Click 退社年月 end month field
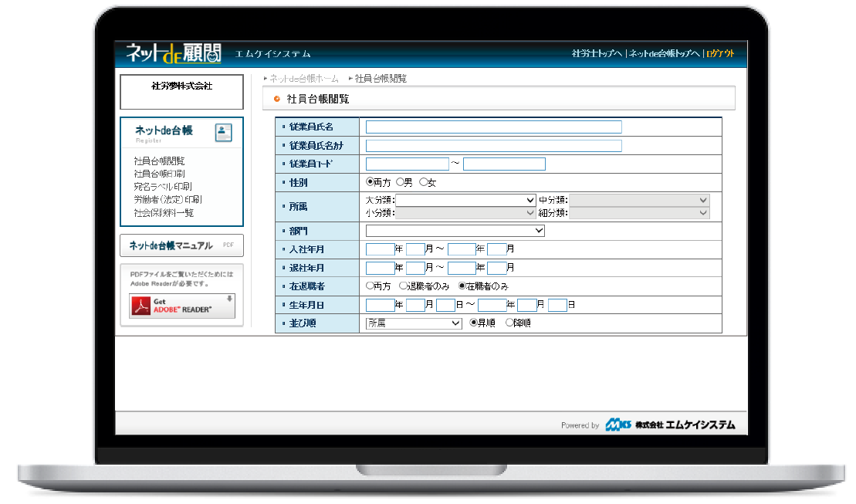Viewport: 856px width, 504px height. 497,268
